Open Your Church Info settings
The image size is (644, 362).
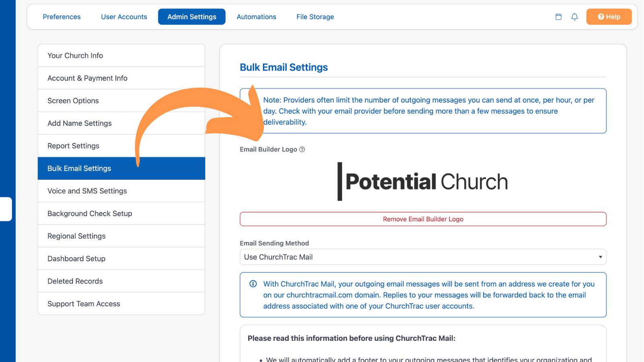[x=121, y=56]
